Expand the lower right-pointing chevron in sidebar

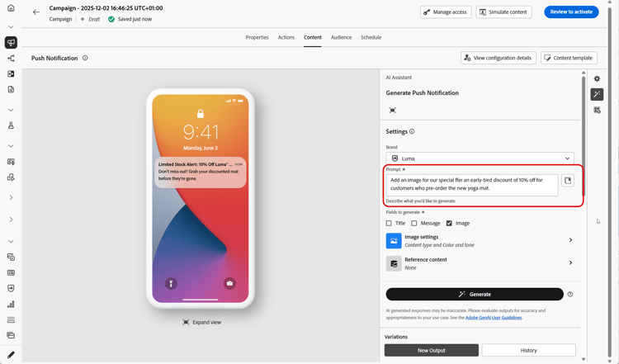coord(11,220)
